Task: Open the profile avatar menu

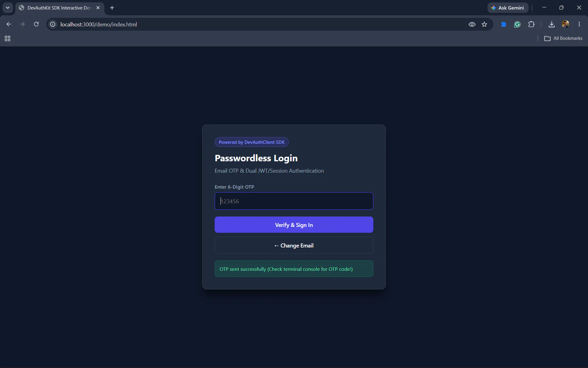Action: 565,24
